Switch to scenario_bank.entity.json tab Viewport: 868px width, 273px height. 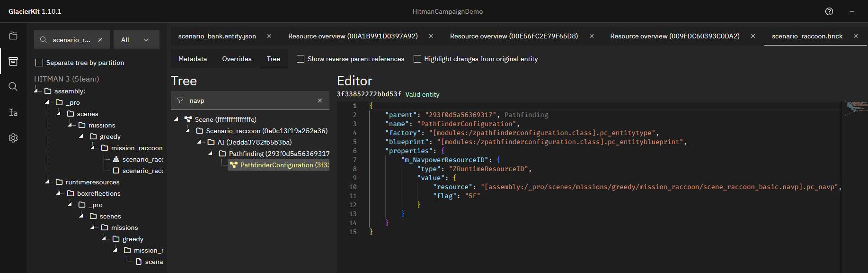217,36
